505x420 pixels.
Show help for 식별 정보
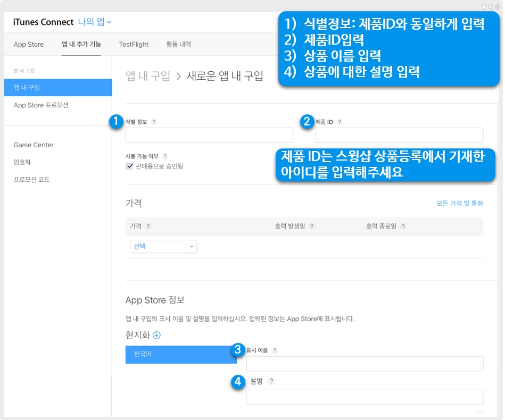click(154, 122)
